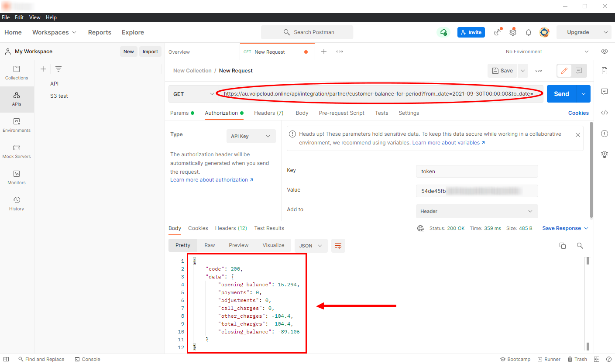Open the help icon in status bar
The width and height of the screenshot is (615, 364).
(608, 359)
